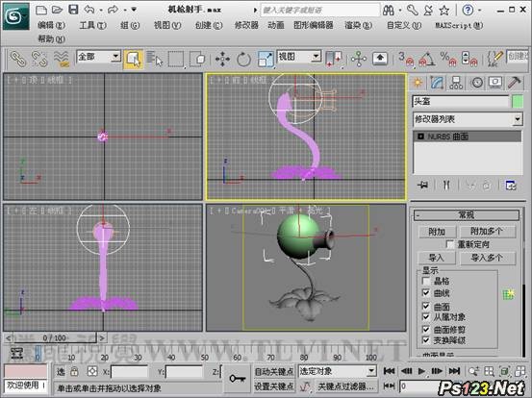
Task: Uncheck the 变换降级 checkbox
Action: tap(426, 340)
